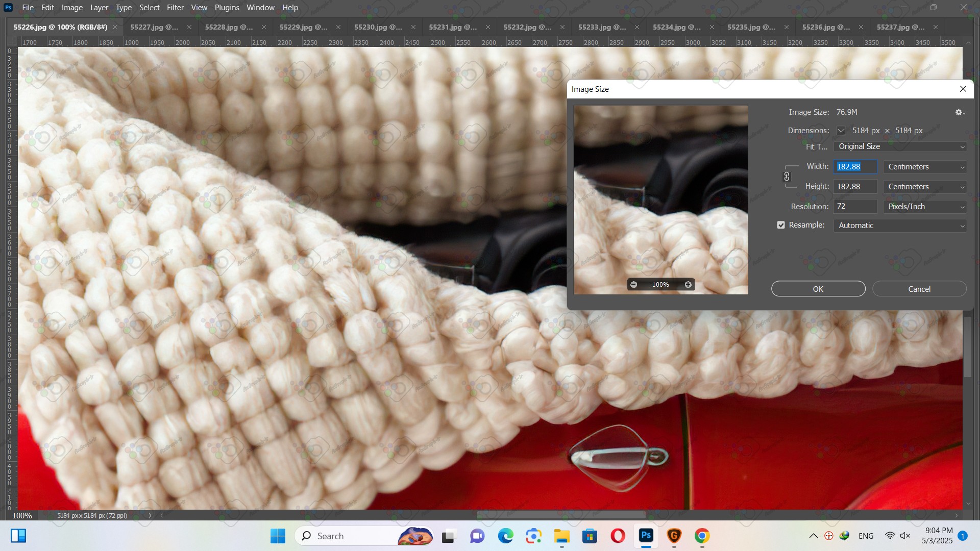Open Resolution Pixels/Inch dropdown

coord(925,207)
